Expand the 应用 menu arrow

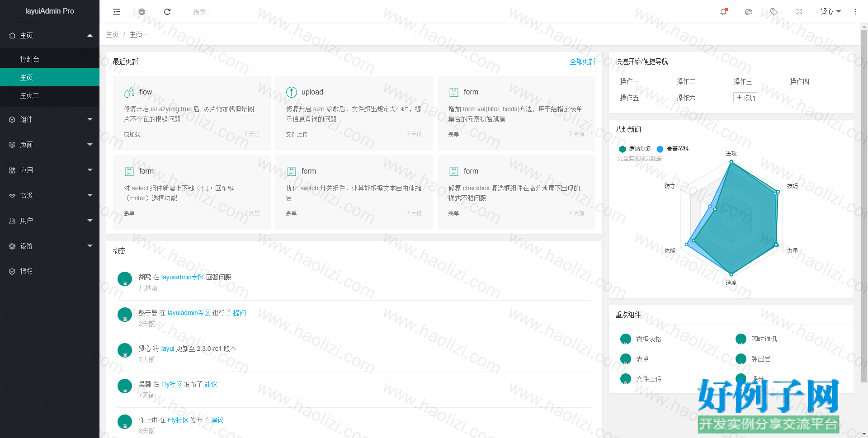tap(90, 170)
